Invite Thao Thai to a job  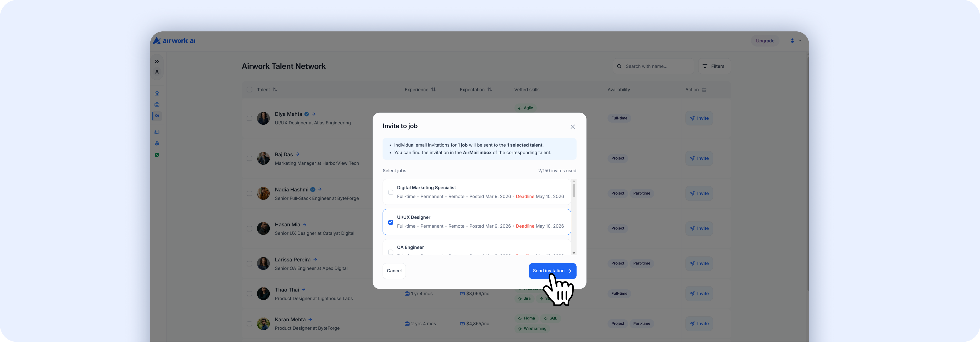click(x=699, y=294)
